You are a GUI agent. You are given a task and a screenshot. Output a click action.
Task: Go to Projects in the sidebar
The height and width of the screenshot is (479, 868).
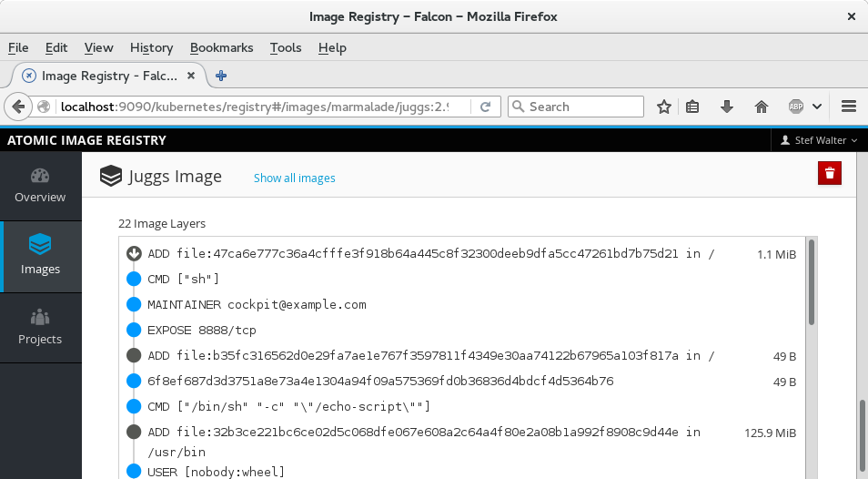click(x=40, y=327)
